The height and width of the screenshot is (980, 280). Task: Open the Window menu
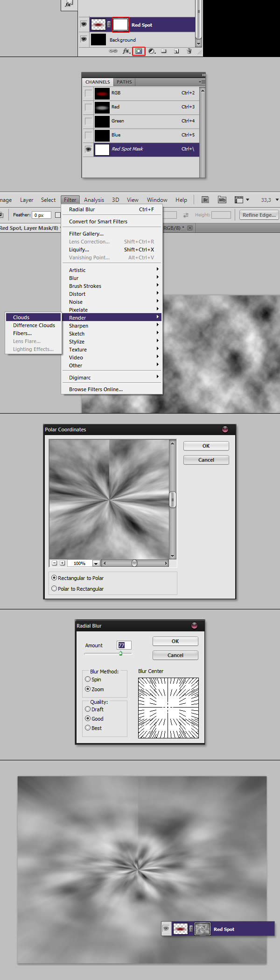tap(157, 200)
